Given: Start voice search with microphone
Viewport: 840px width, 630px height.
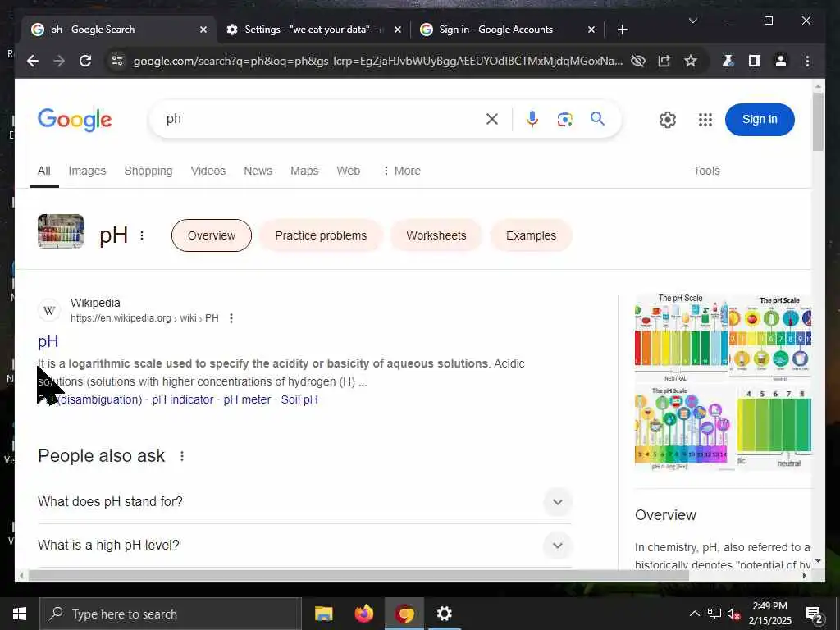Looking at the screenshot, I should (x=532, y=119).
